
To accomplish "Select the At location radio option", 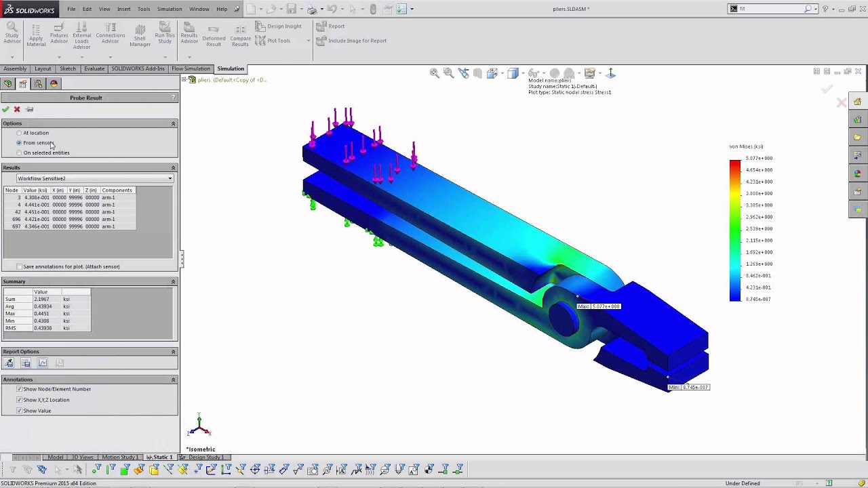I will coord(19,133).
